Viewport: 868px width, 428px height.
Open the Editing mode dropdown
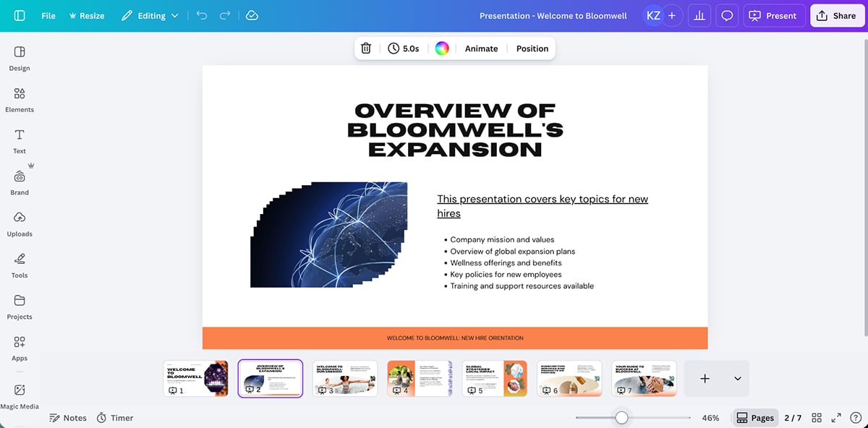click(x=150, y=15)
